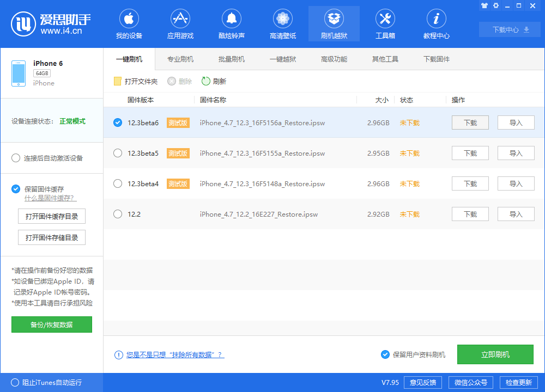The height and width of the screenshot is (392, 545).
Task: Open the 下载中心 download center dropdown
Action: [509, 30]
